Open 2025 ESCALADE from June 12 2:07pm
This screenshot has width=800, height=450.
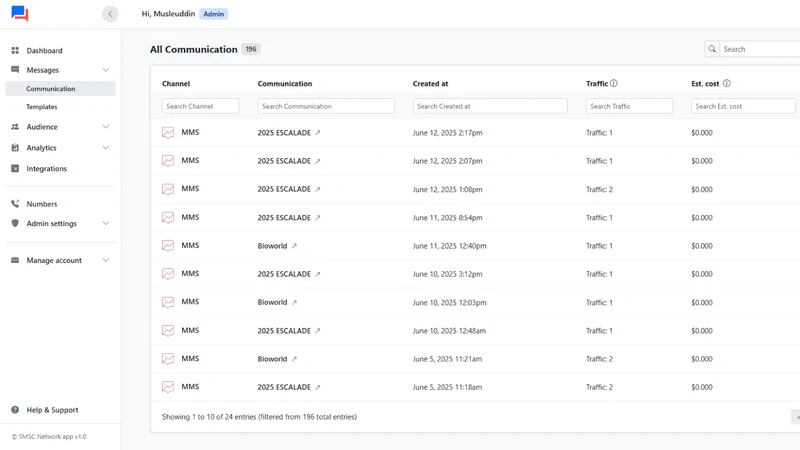[x=284, y=161]
